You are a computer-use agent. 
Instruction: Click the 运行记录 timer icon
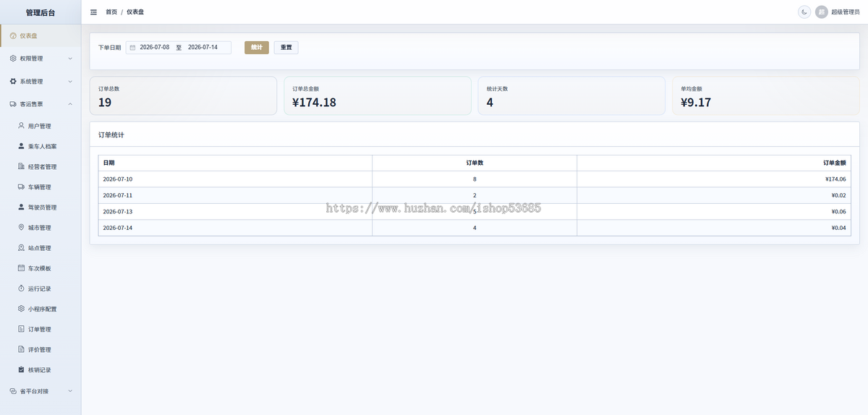pos(21,288)
